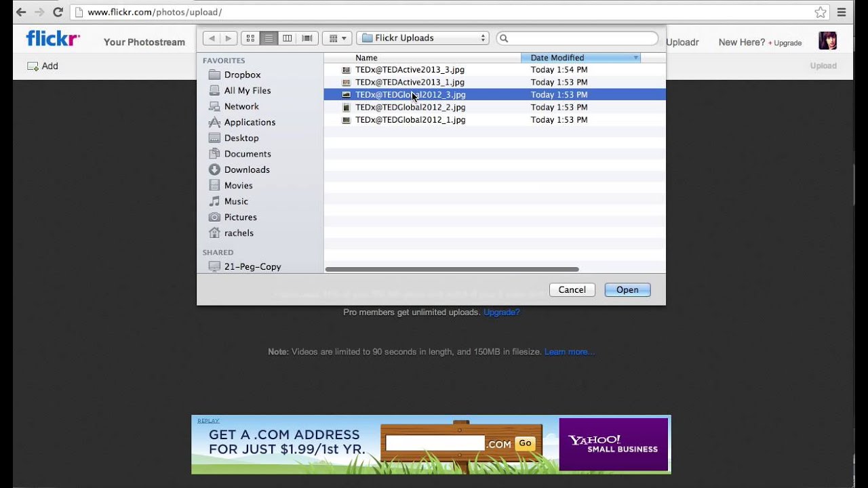
Task: Click the domain name field in the ad
Action: (x=435, y=443)
